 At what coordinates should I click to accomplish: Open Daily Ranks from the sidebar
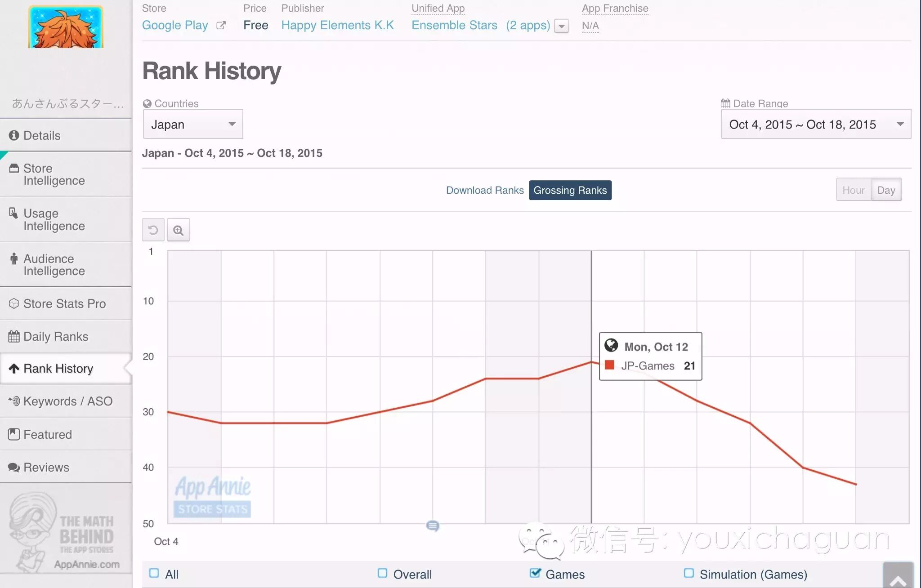(x=56, y=337)
